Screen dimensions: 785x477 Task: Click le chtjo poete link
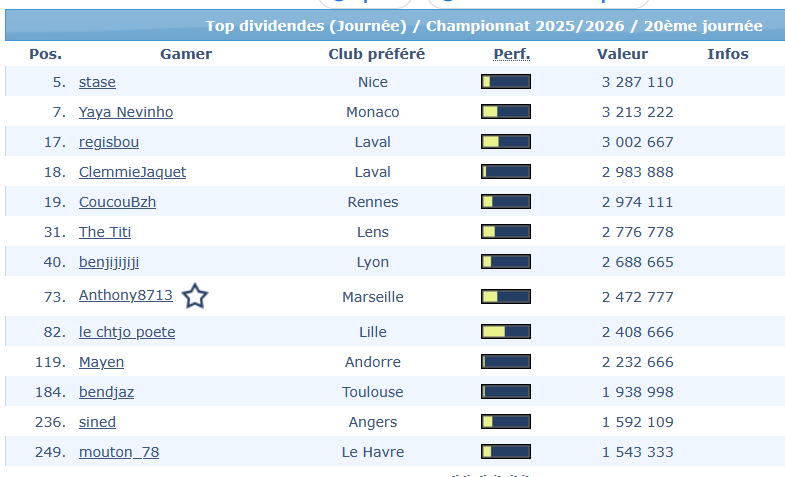click(x=127, y=332)
